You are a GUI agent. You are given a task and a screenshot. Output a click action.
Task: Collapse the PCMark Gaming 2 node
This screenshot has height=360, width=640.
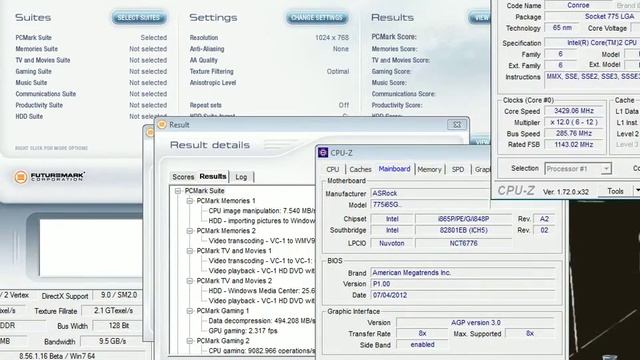[190, 340]
